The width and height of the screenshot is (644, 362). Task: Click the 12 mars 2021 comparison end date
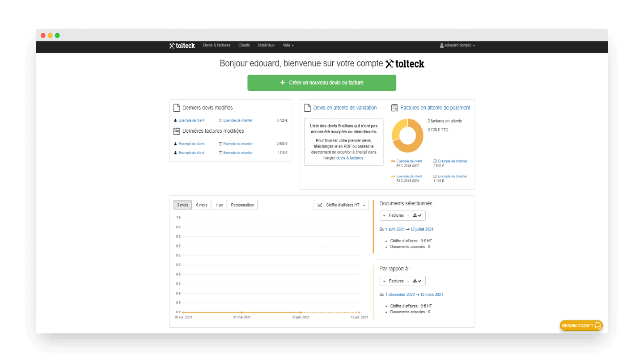tap(432, 295)
